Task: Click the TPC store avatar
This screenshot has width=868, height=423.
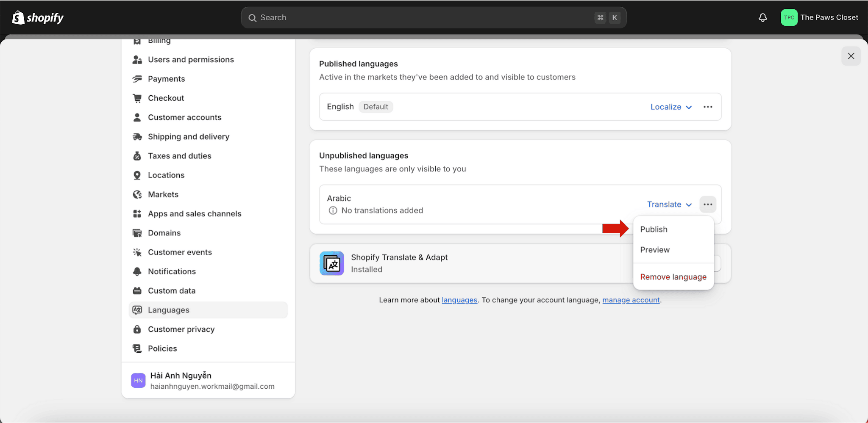Action: 789,17
